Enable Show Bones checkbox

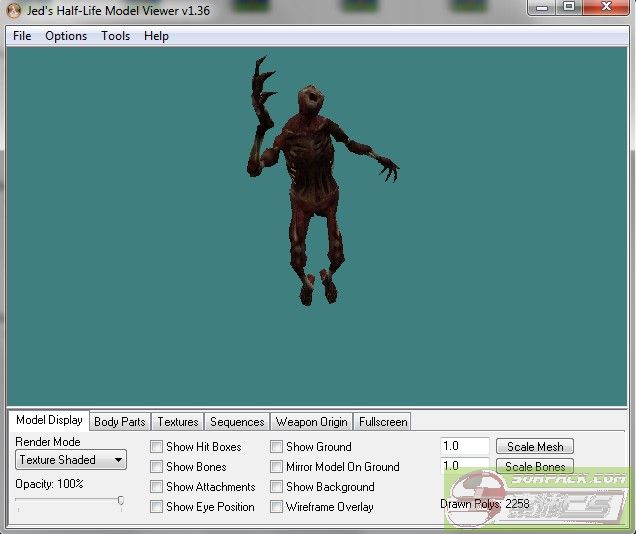[157, 467]
